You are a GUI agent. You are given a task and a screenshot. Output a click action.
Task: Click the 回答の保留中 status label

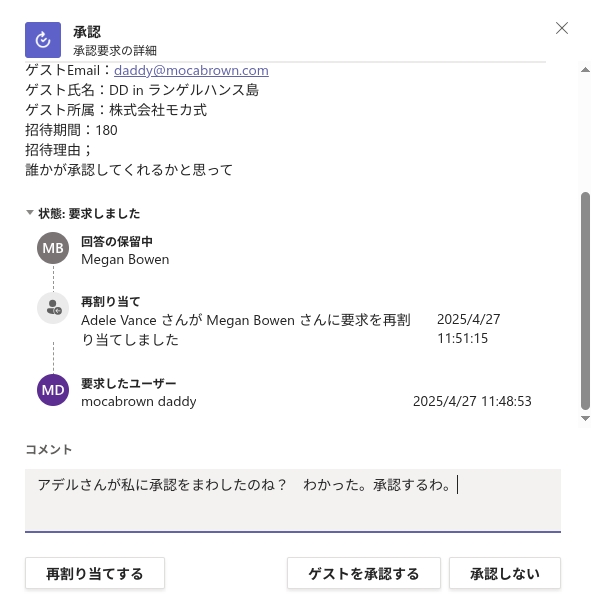(x=116, y=242)
